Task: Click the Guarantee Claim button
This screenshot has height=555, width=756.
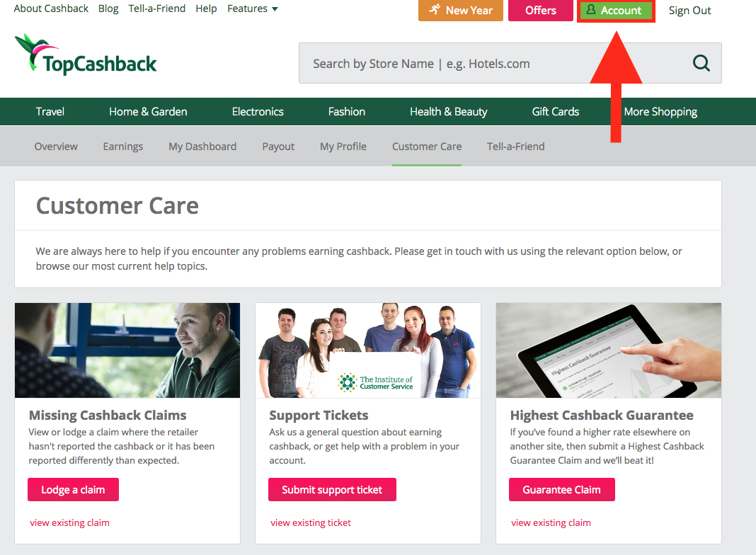Action: pyautogui.click(x=562, y=489)
